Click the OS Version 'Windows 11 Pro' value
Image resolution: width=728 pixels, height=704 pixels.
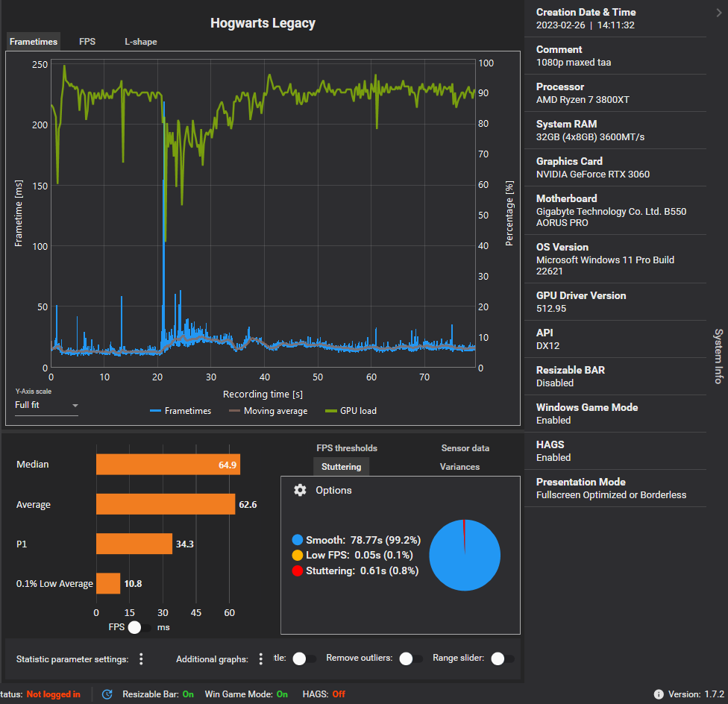click(x=605, y=265)
